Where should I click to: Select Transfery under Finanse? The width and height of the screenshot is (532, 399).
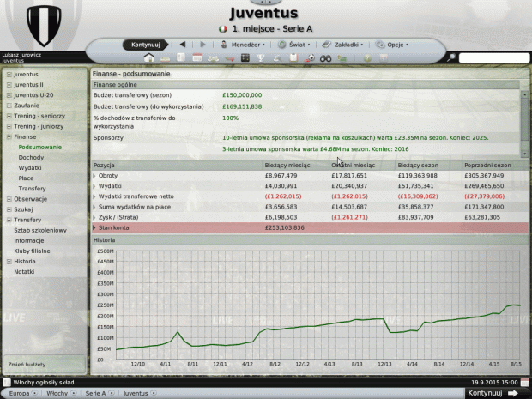32,189
